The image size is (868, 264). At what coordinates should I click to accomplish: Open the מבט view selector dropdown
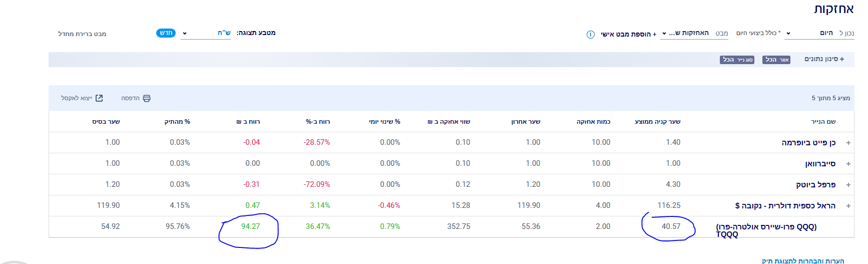point(693,33)
